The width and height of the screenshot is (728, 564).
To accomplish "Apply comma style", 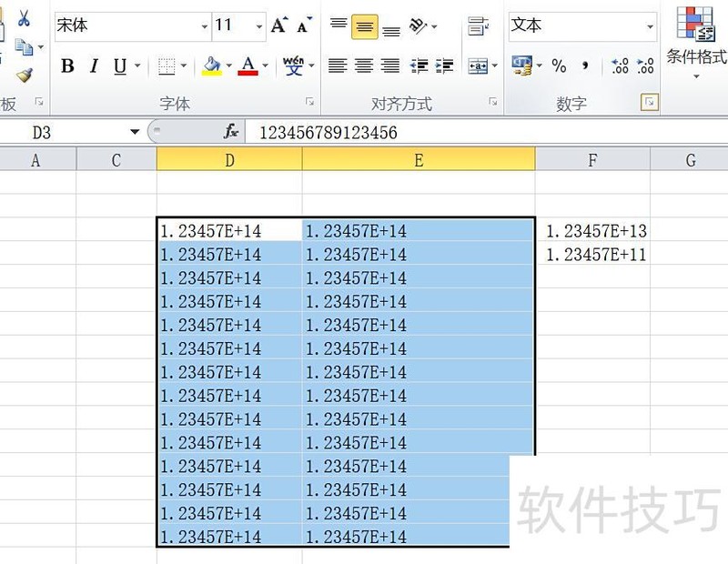I will click(x=585, y=65).
